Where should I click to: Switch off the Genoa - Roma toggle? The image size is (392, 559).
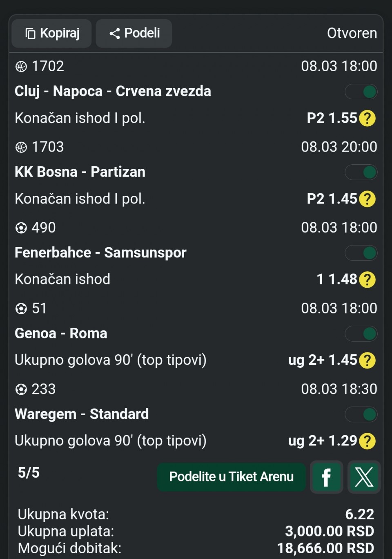(x=361, y=333)
